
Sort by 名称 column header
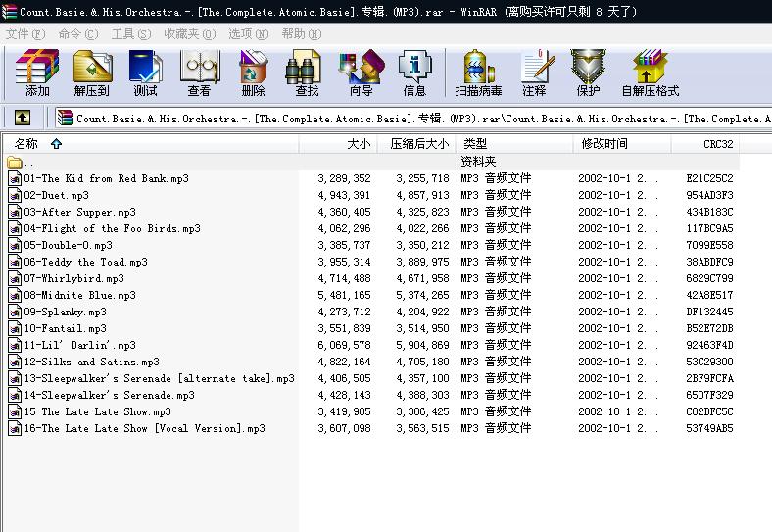point(151,144)
